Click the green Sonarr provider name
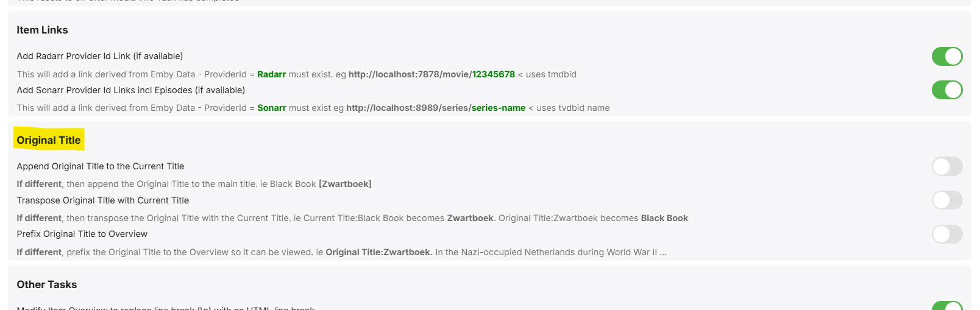 click(x=271, y=108)
